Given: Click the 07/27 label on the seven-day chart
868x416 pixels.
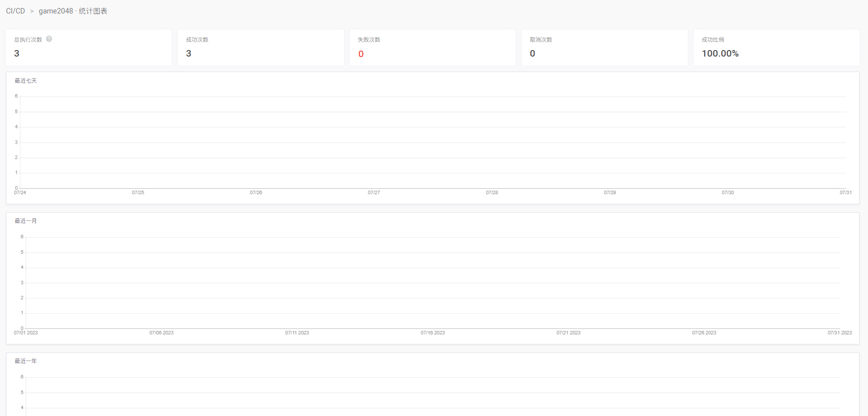Looking at the screenshot, I should 374,193.
